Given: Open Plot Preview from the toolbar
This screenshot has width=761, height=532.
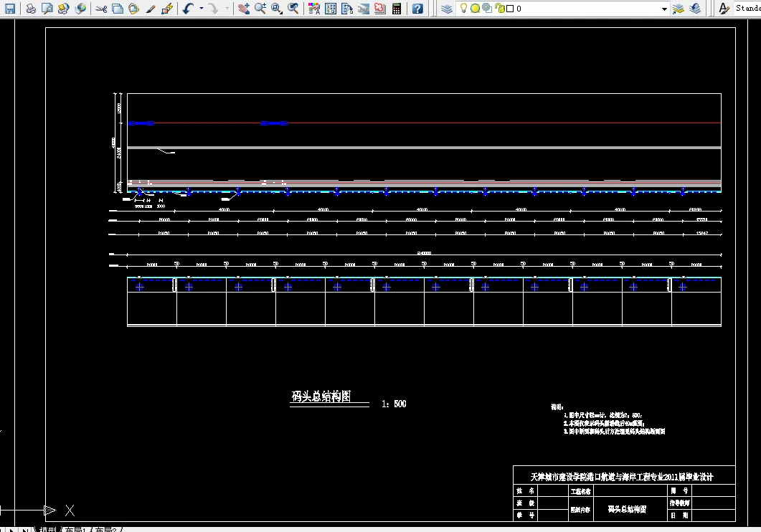Looking at the screenshot, I should pos(47,8).
